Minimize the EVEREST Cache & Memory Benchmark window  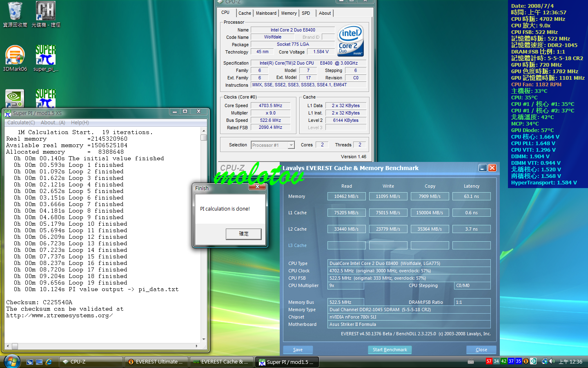483,168
